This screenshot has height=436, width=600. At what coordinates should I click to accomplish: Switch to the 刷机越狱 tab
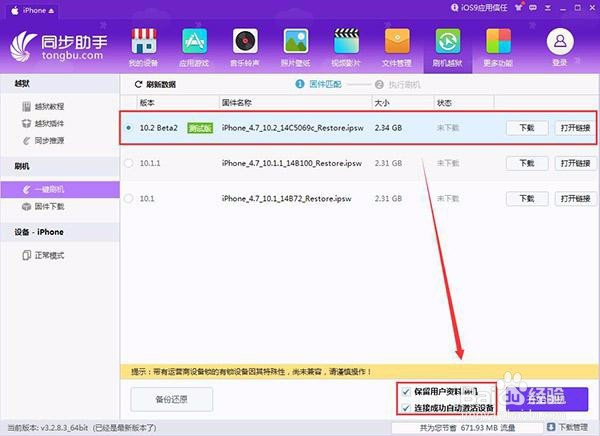coord(447,48)
